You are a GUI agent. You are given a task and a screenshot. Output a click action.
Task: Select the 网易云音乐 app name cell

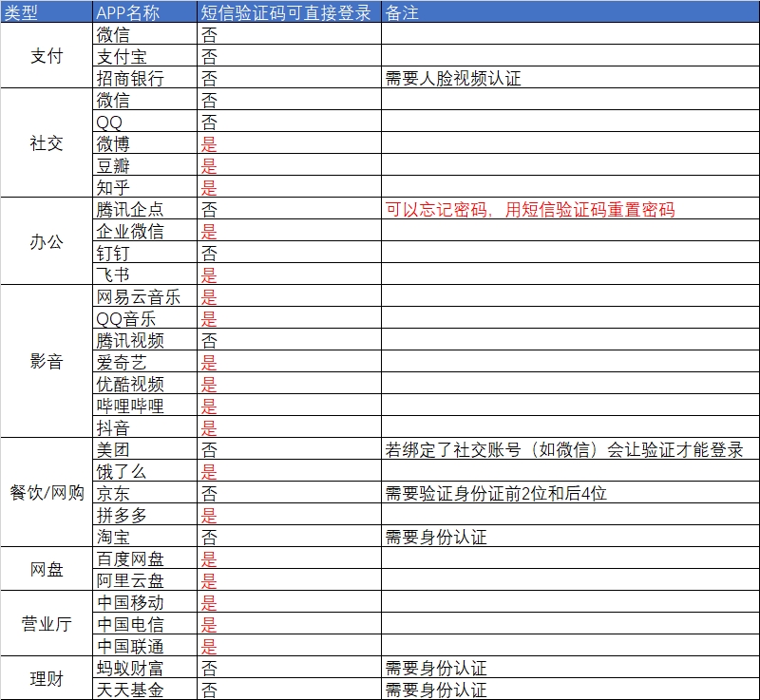[x=145, y=295]
